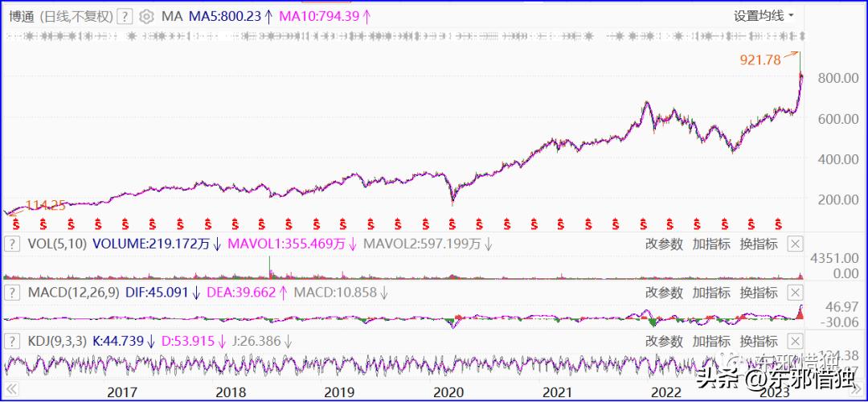868x402 pixels.
Task: Close the KDJ indicator panel
Action: point(795,341)
